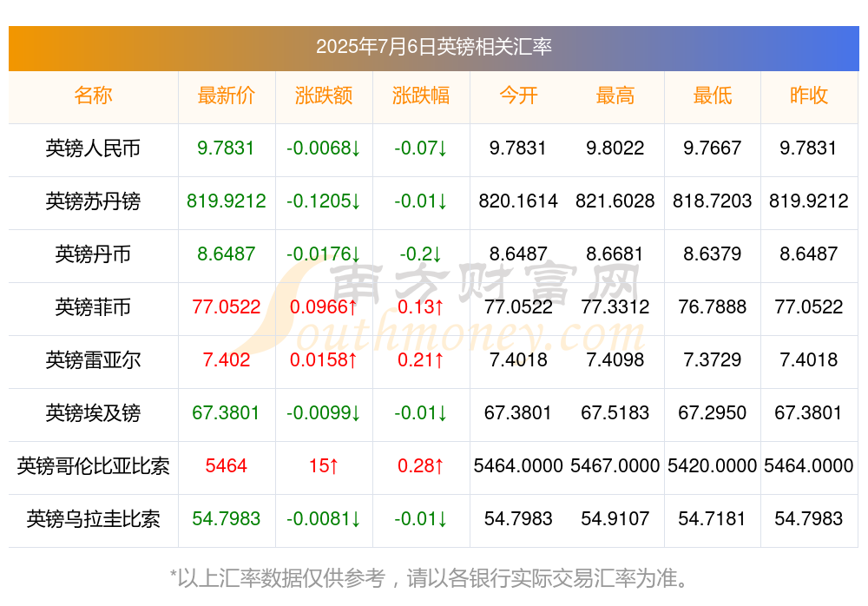
Task: Select latest price 7.402
Action: point(226,360)
